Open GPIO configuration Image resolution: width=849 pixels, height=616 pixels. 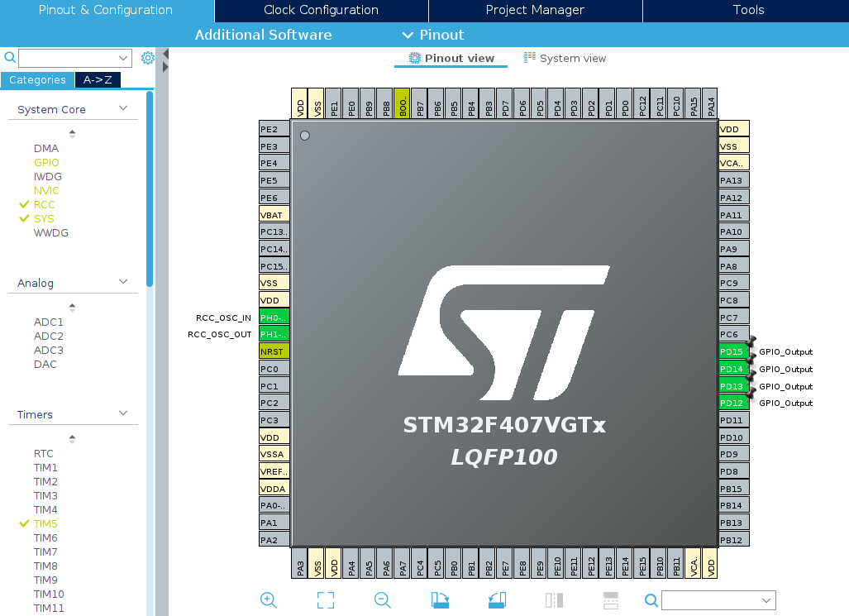pyautogui.click(x=46, y=163)
